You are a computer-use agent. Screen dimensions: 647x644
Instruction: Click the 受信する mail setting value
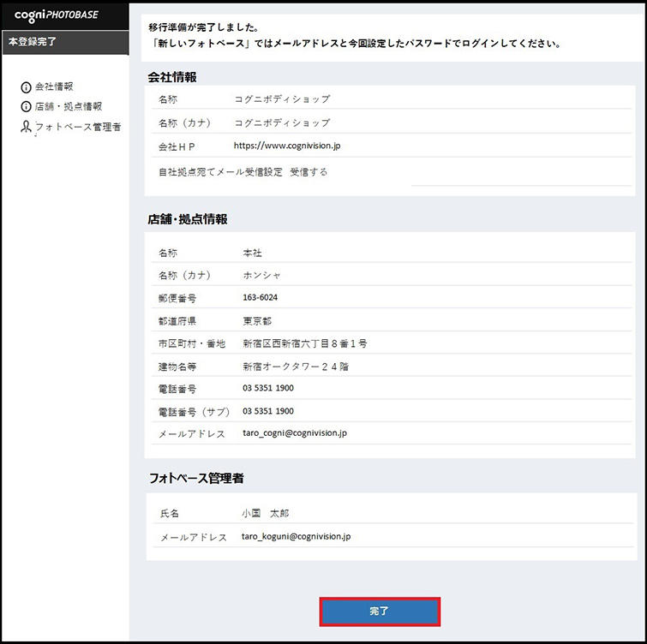click(309, 172)
